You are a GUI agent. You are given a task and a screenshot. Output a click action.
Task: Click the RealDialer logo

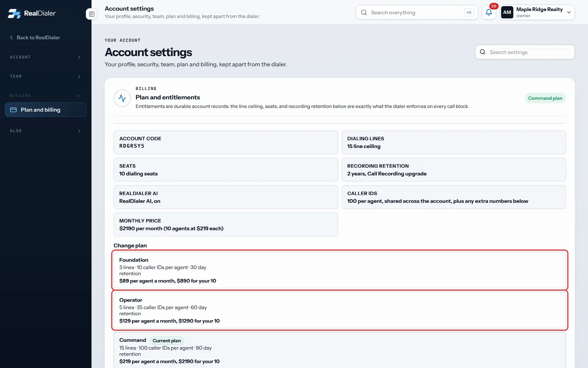(32, 13)
